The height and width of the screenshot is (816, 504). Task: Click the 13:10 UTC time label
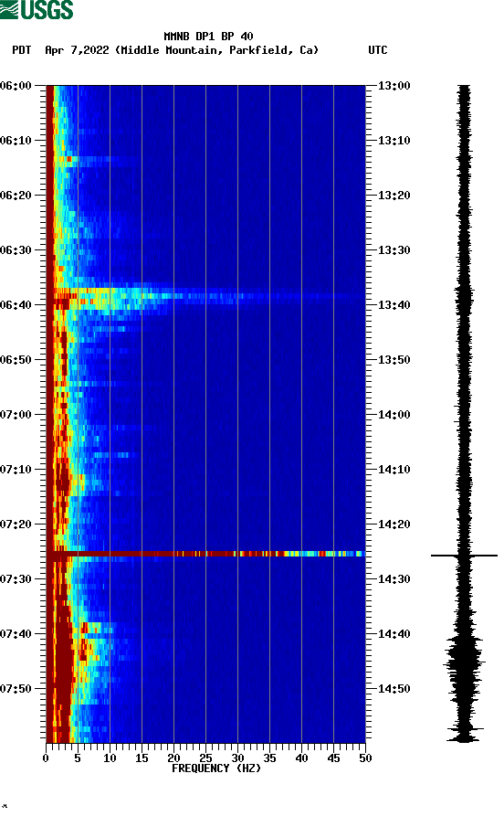tap(394, 141)
